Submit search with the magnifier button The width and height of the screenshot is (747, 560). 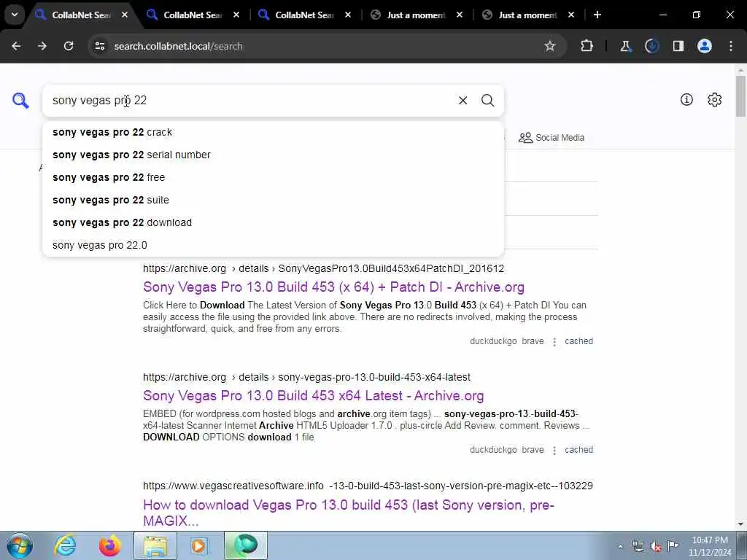point(487,101)
